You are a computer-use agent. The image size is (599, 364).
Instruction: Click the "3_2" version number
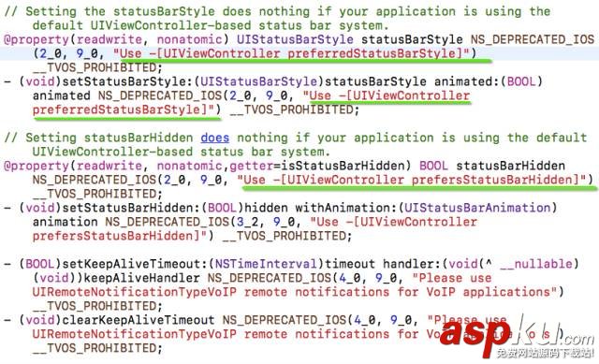(x=248, y=222)
